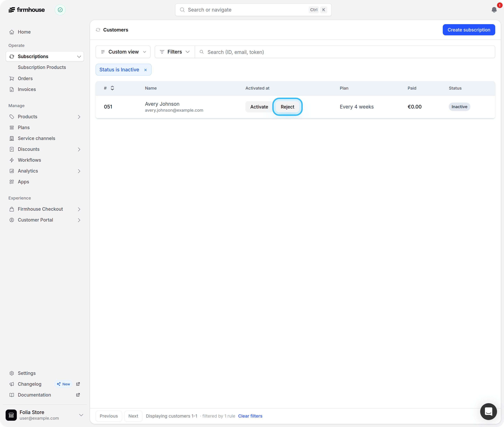The height and width of the screenshot is (427, 504).
Task: Click the €0.00 paid amount
Action: tap(414, 107)
